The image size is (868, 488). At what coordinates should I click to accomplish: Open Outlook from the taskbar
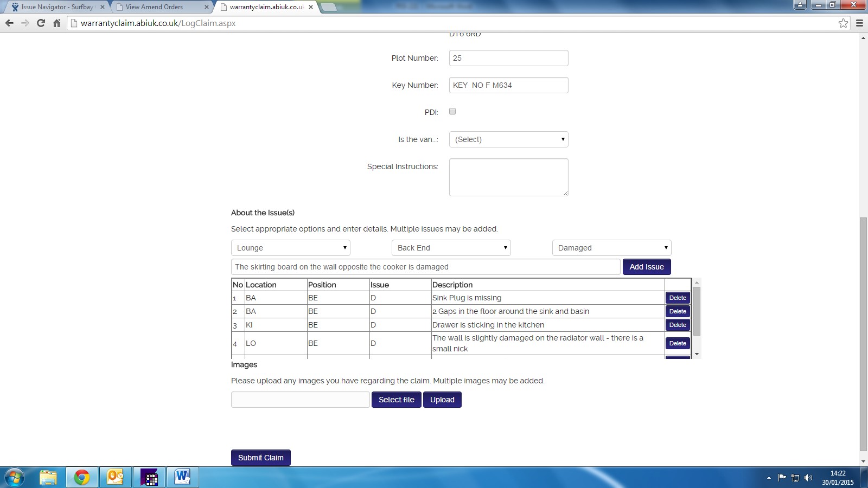coord(115,477)
